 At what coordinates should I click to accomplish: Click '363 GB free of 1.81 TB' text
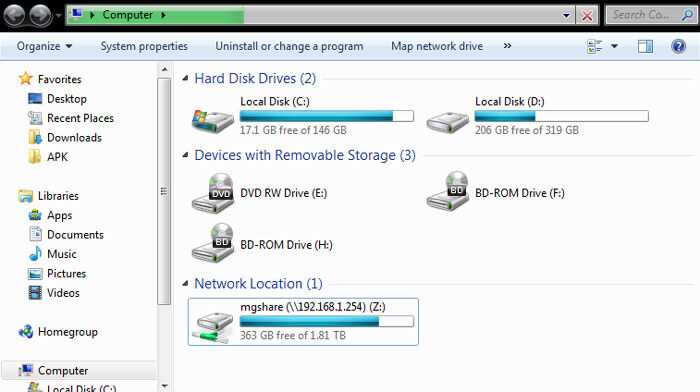293,335
